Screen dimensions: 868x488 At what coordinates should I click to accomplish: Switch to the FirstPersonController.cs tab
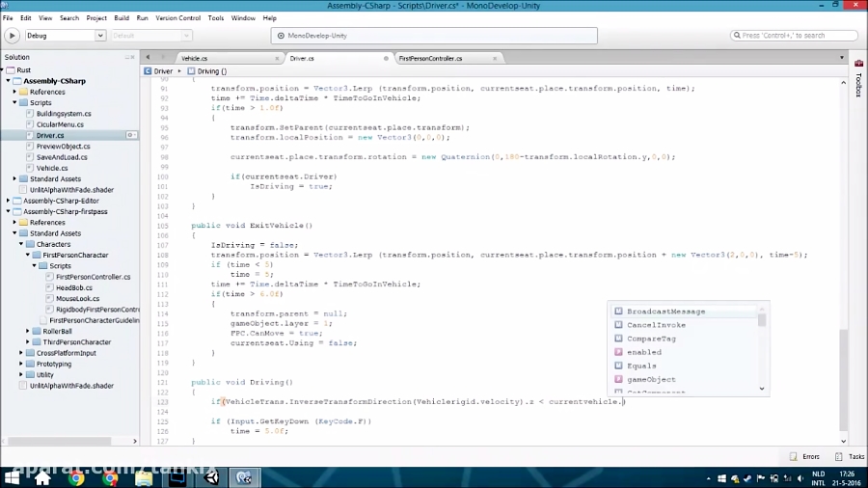click(430, 58)
